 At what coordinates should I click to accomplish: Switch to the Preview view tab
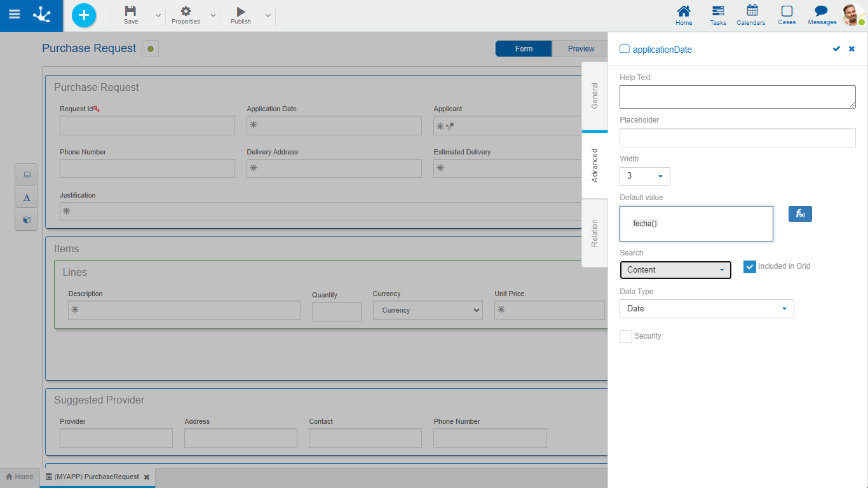581,49
